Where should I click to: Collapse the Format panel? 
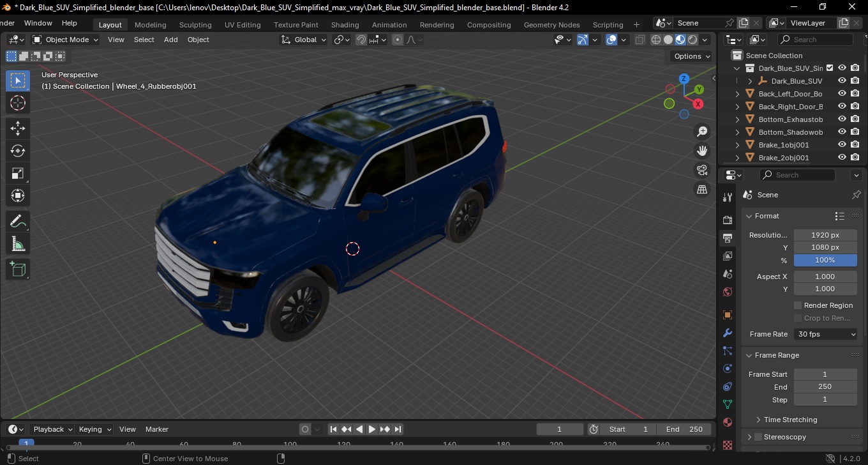tap(749, 216)
